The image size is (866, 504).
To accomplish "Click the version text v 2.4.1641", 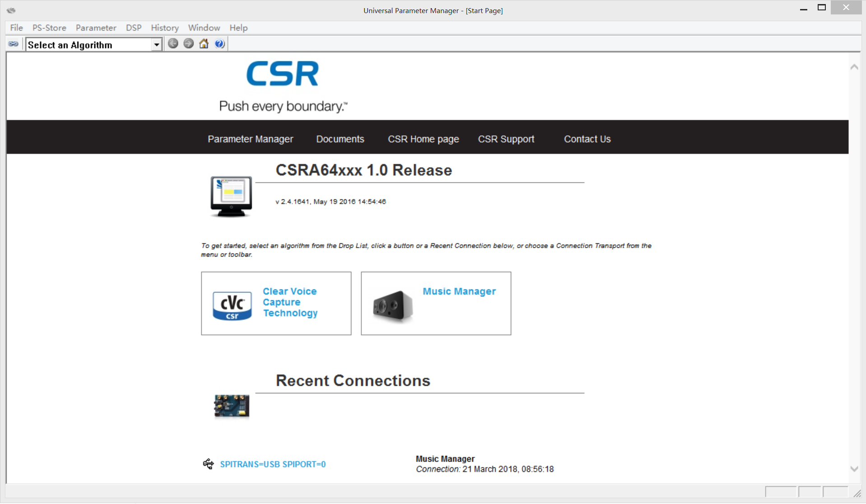I will (331, 202).
